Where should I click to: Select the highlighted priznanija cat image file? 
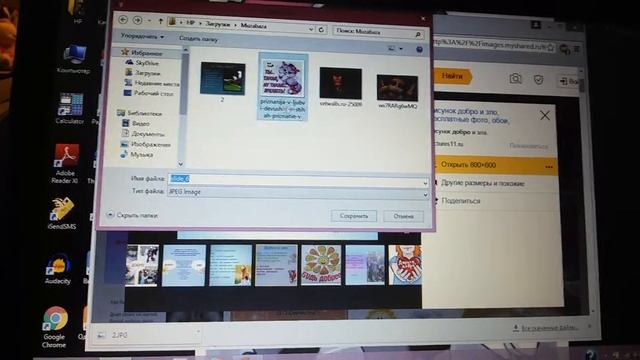[x=282, y=87]
